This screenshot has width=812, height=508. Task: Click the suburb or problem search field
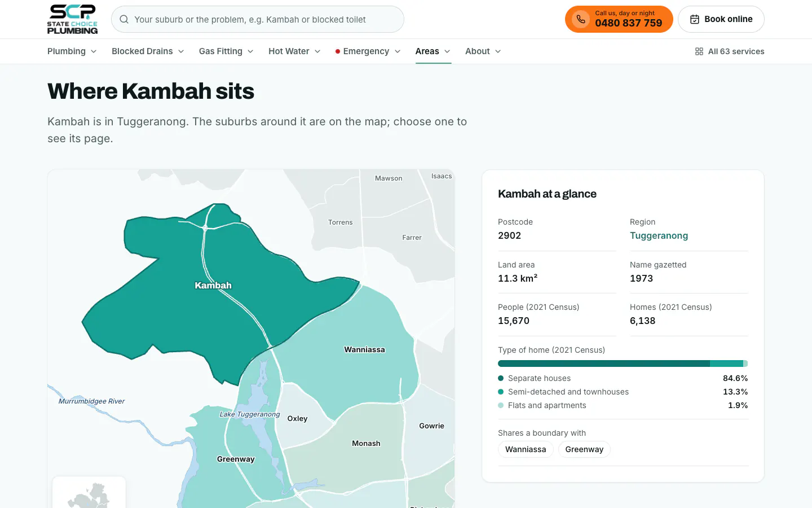point(258,19)
